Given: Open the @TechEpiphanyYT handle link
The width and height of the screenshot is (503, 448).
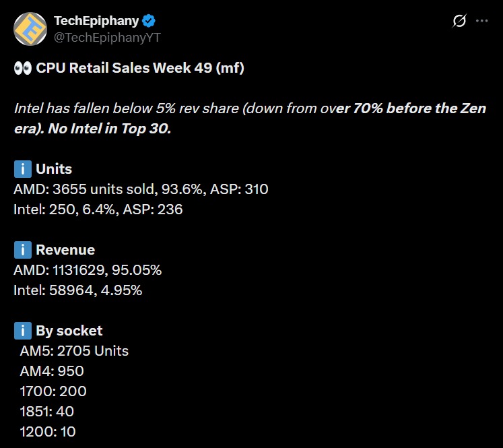Looking at the screenshot, I should point(108,37).
